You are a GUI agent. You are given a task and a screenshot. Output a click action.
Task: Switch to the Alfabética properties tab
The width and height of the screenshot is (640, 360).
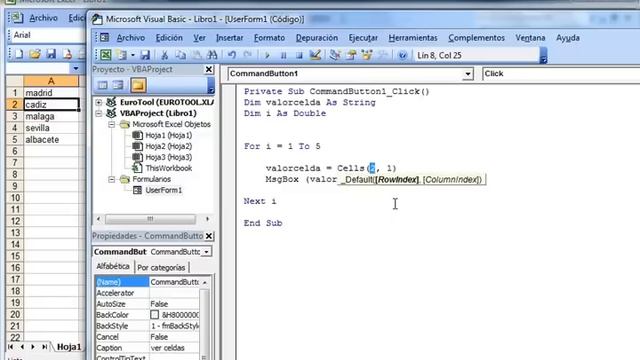coord(113,267)
